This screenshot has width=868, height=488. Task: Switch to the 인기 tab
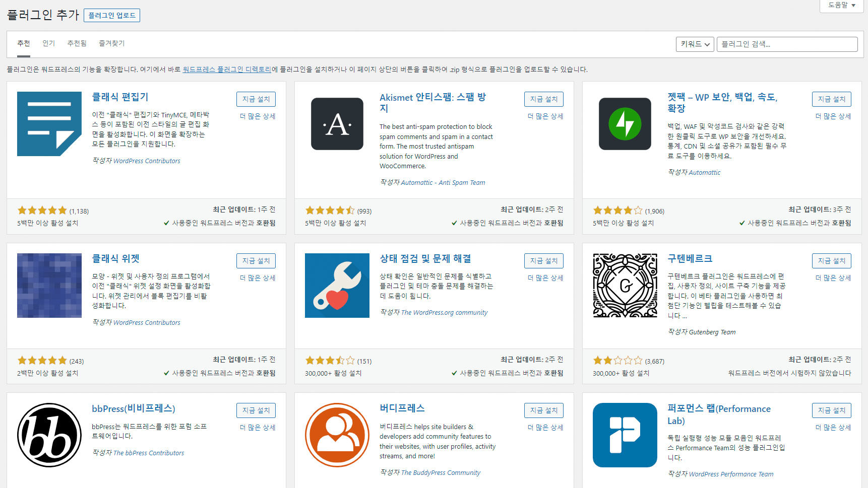[x=48, y=43]
